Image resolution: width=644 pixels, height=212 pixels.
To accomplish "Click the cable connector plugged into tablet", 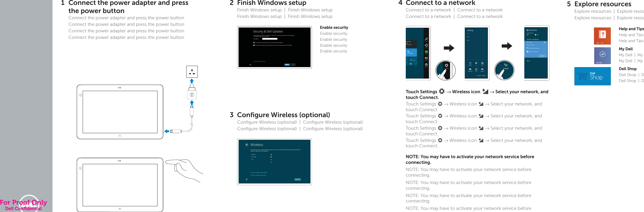I will click(x=176, y=131).
